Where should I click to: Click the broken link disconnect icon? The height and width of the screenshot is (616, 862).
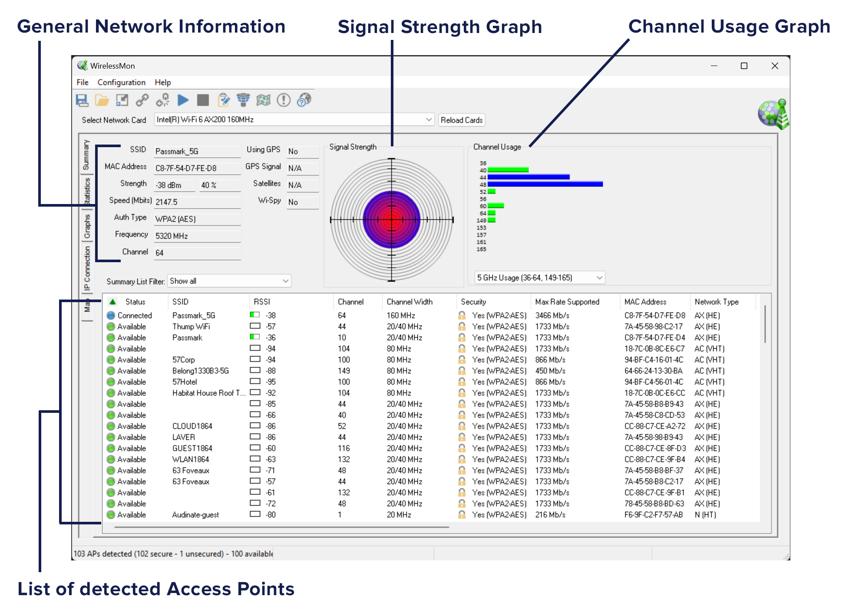(163, 100)
